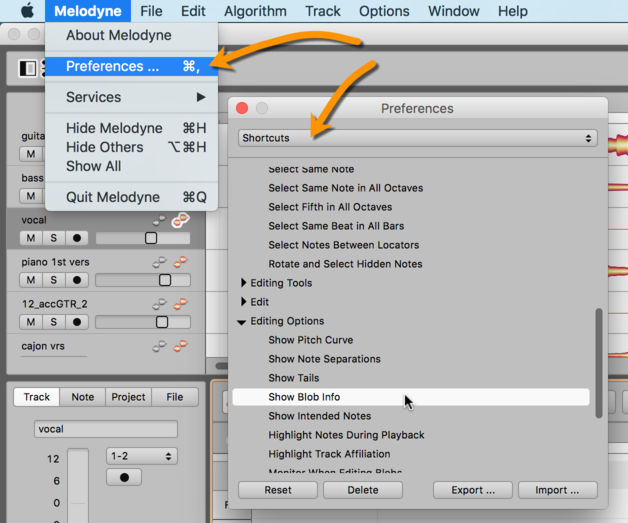The height and width of the screenshot is (523, 628).
Task: Switch to the Project inspector tab
Action: 129,397
